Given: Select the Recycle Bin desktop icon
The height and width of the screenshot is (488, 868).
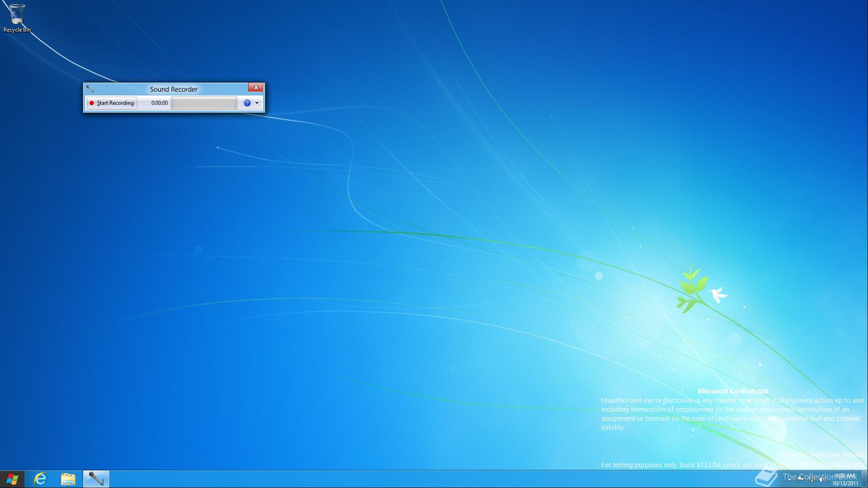Looking at the screenshot, I should coord(17,18).
